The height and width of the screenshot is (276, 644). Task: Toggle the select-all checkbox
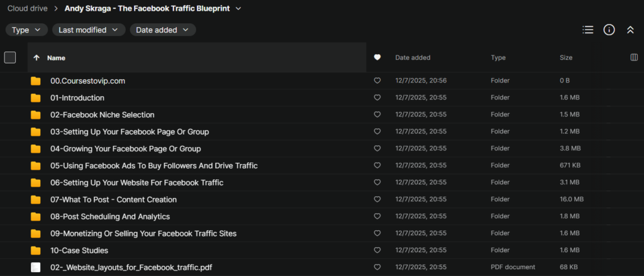tap(10, 58)
